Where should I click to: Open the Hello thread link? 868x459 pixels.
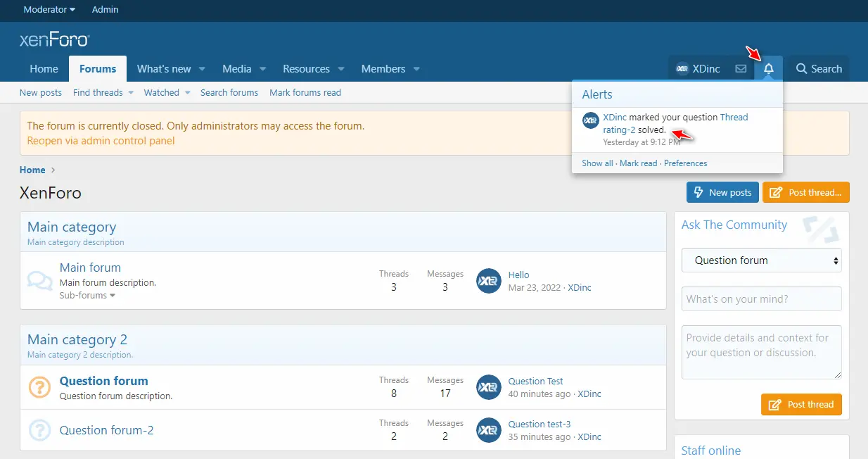(x=518, y=275)
